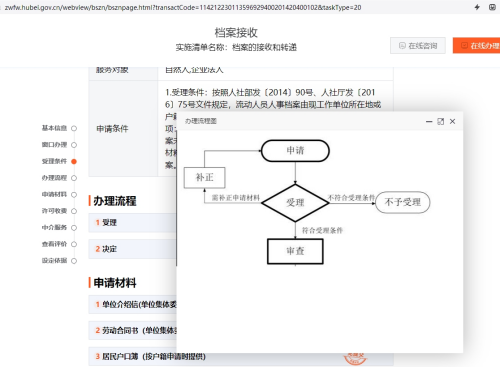Click the square icon beside the lightning bolt
Screen dimensions: 500x367
click(492, 7)
